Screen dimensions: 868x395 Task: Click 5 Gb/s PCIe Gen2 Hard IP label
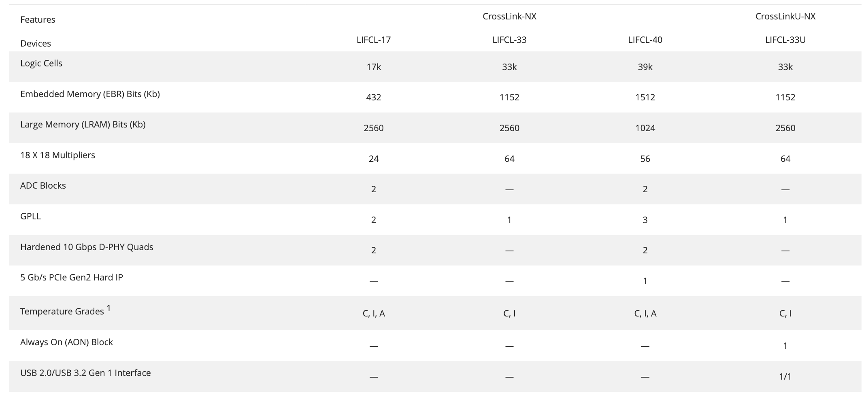(72, 277)
